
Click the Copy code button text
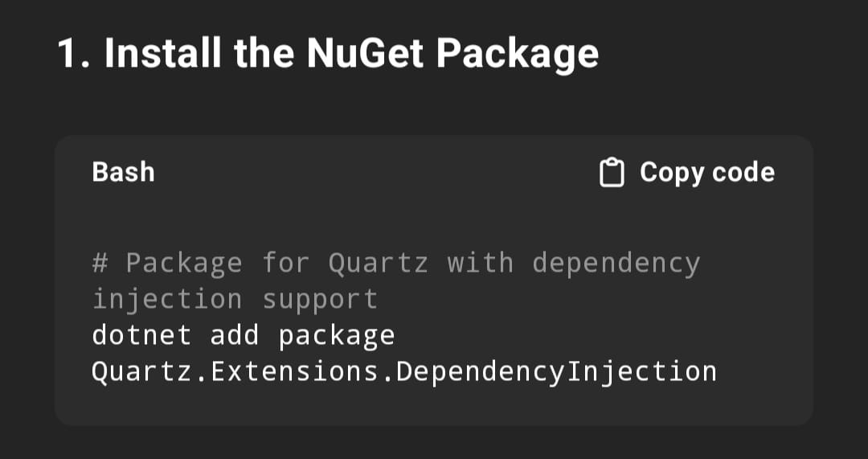707,172
